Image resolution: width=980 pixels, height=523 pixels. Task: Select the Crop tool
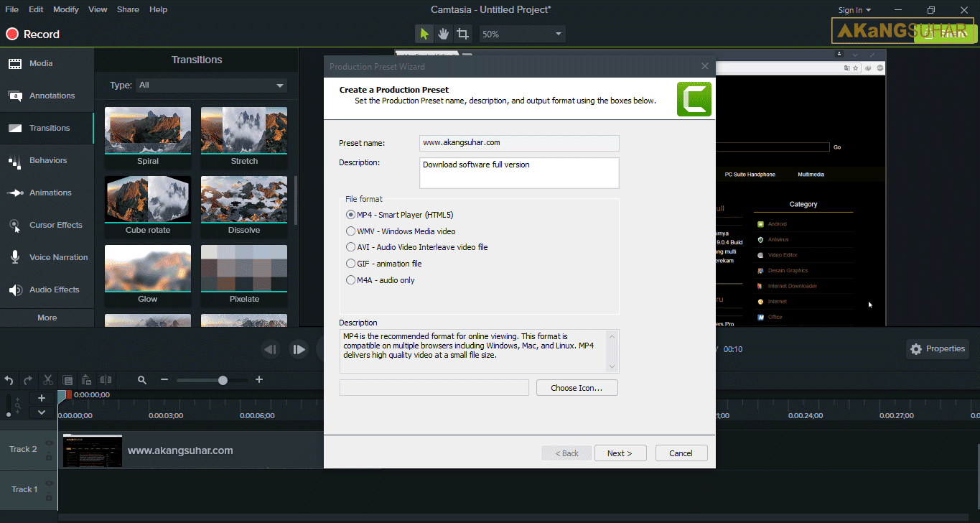tap(463, 34)
